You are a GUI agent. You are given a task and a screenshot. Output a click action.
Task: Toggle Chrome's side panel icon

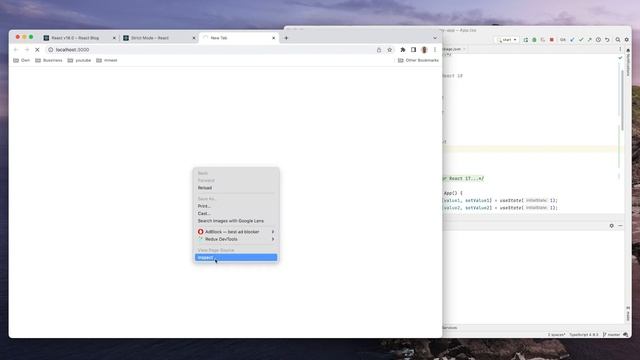[413, 50]
